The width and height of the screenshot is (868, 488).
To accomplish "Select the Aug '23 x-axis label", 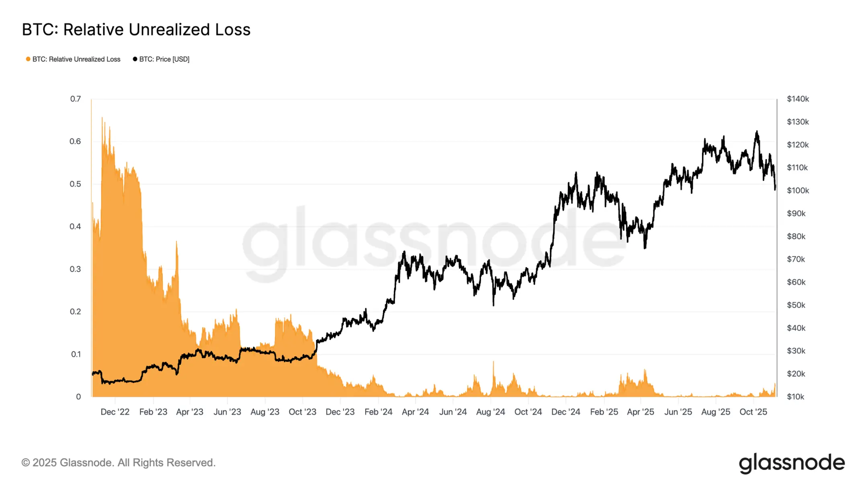I will 265,412.
